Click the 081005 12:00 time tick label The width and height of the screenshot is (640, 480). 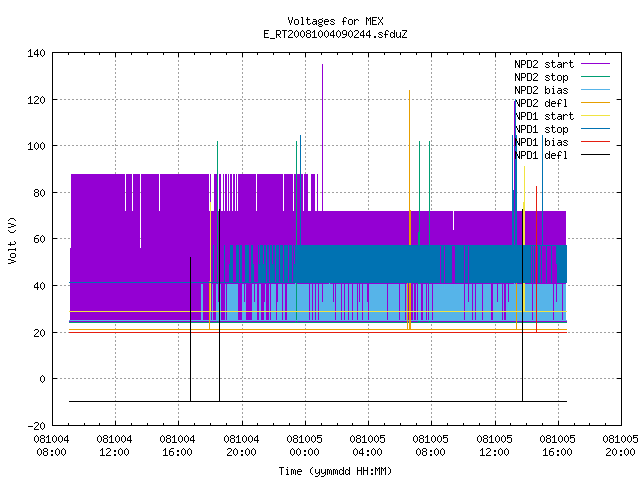point(494,446)
